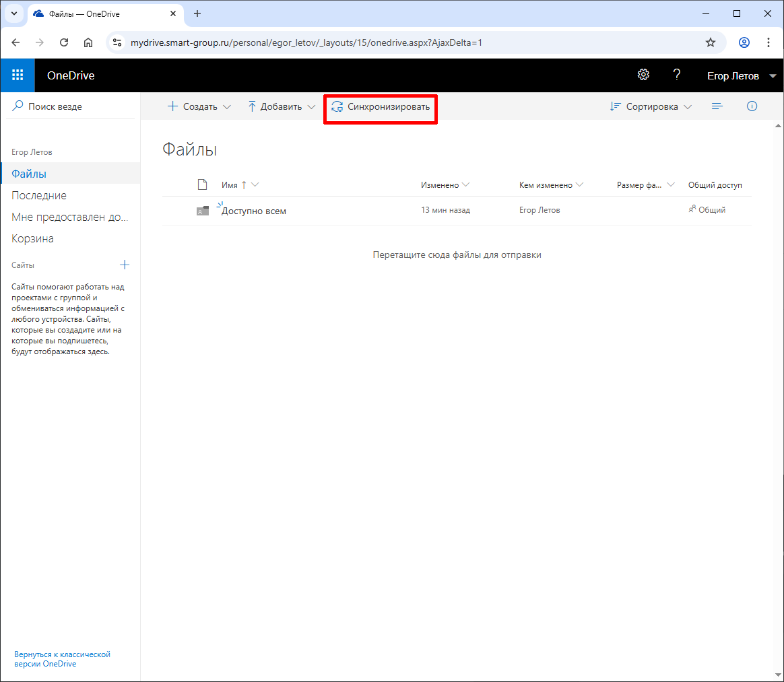The height and width of the screenshot is (682, 784).
Task: Select Последние in the left navigation
Action: pyautogui.click(x=39, y=195)
